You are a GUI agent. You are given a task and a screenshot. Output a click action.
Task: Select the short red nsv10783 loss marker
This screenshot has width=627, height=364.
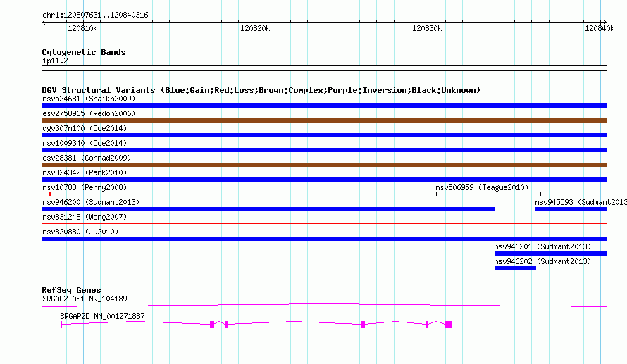pos(46,194)
